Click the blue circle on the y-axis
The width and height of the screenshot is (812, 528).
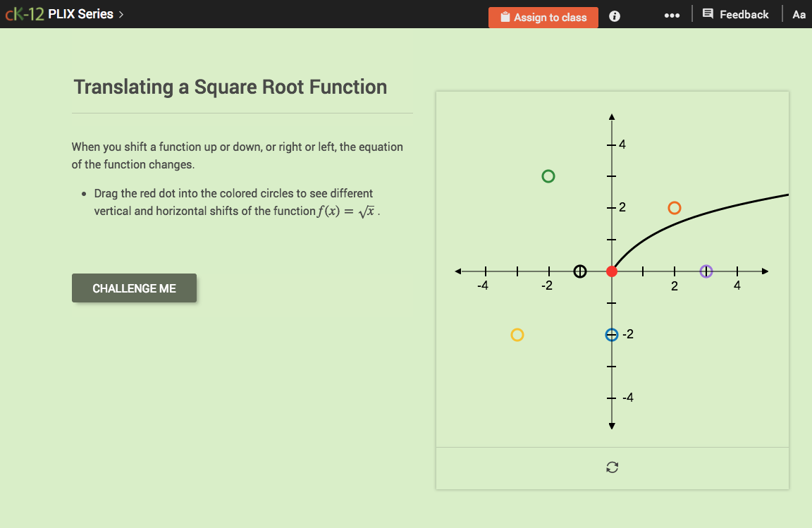610,334
